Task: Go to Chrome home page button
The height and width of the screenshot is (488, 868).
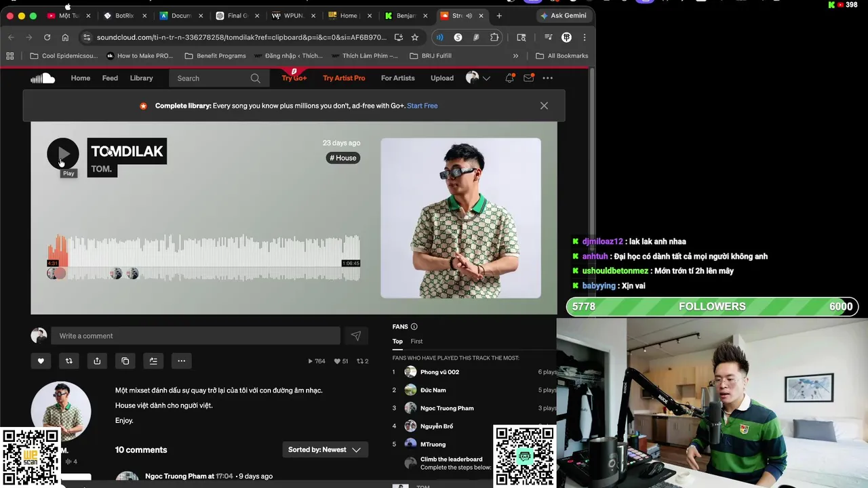Action: 65,37
